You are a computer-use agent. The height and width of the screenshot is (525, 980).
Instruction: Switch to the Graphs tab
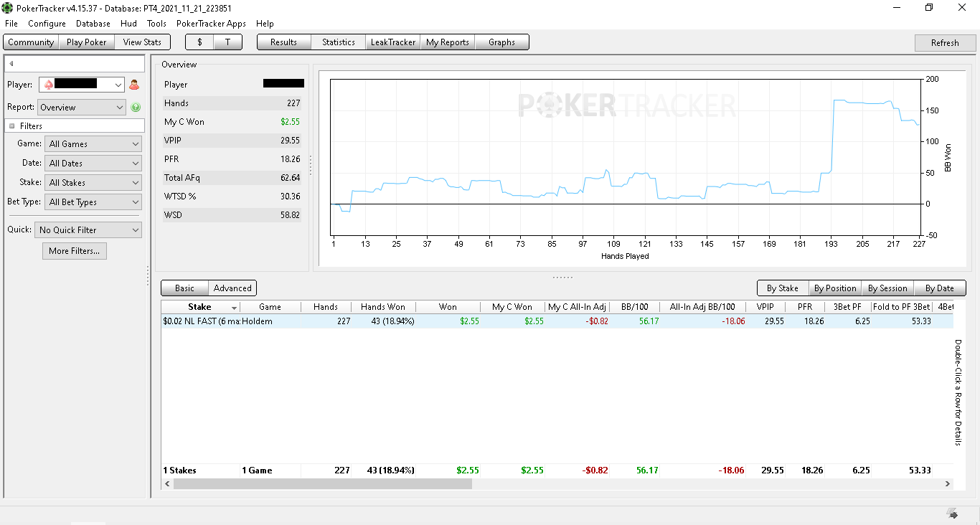501,42
